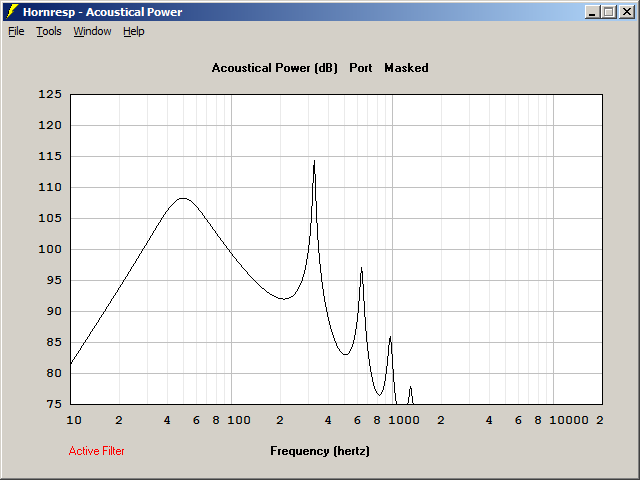The height and width of the screenshot is (480, 640).
Task: Click the curve peak near 86 dB
Action: (390, 337)
